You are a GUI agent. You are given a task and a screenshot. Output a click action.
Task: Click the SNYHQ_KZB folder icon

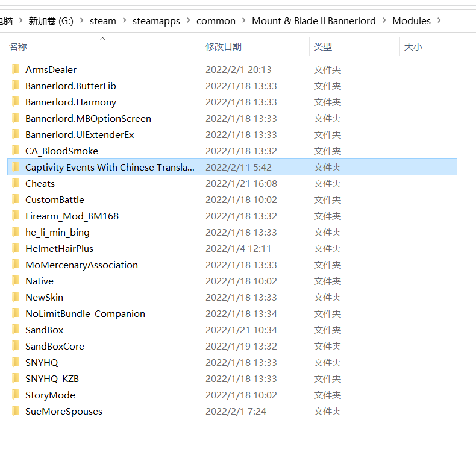pos(16,378)
